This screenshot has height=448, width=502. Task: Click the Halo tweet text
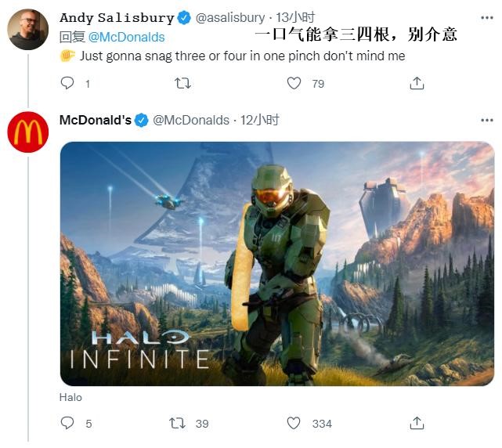[x=70, y=397]
